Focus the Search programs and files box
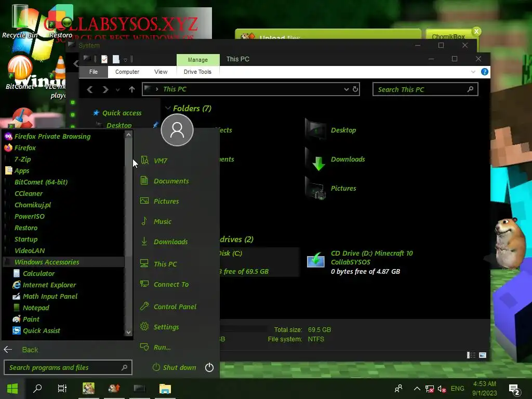The width and height of the screenshot is (532, 399). click(x=68, y=367)
